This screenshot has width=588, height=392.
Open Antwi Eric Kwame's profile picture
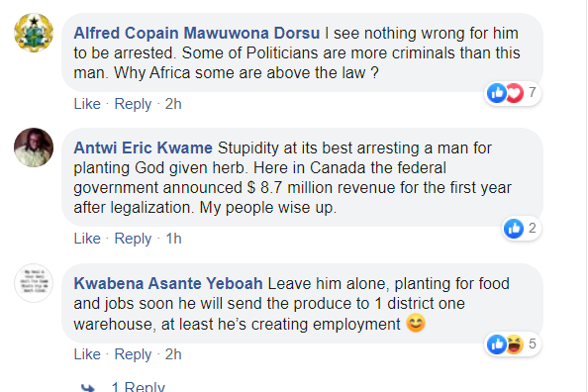click(34, 147)
